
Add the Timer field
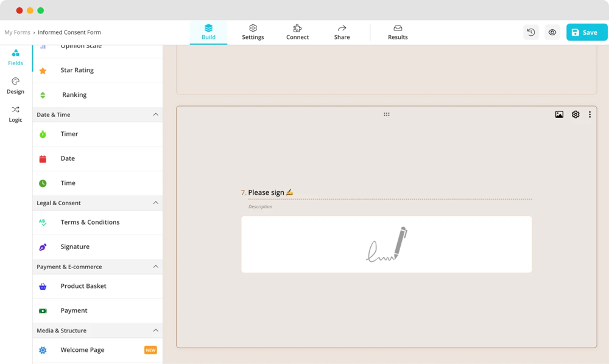(69, 134)
